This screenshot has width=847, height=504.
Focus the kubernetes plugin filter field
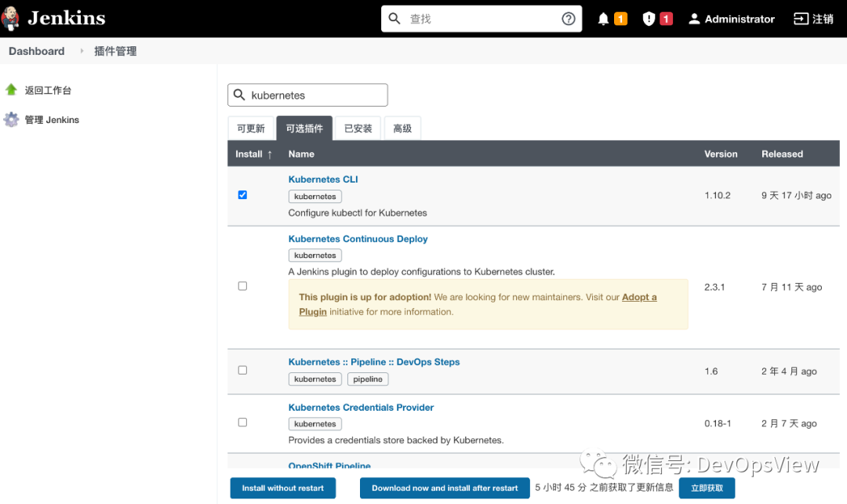(307, 95)
